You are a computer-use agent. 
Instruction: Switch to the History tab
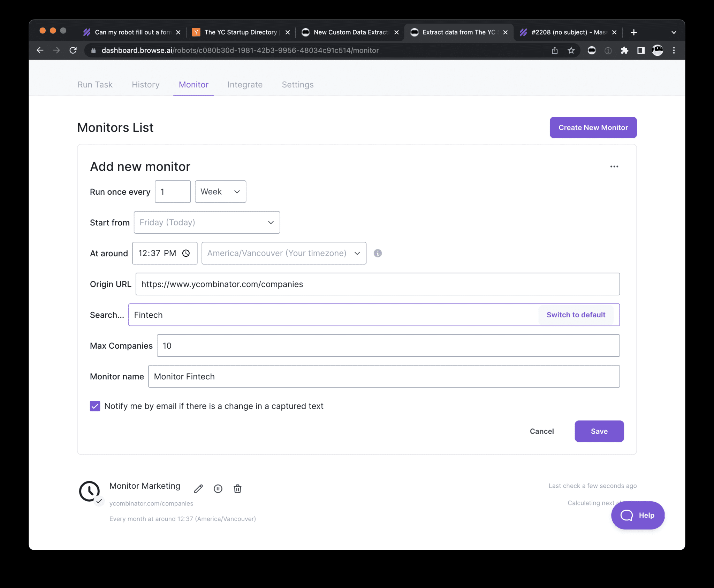[x=145, y=84]
